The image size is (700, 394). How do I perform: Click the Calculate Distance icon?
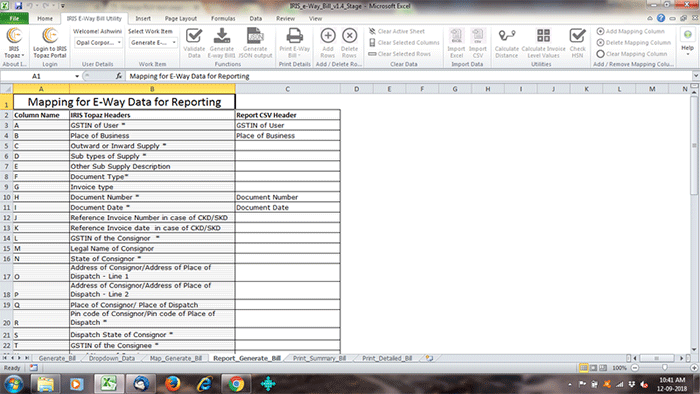pos(507,36)
